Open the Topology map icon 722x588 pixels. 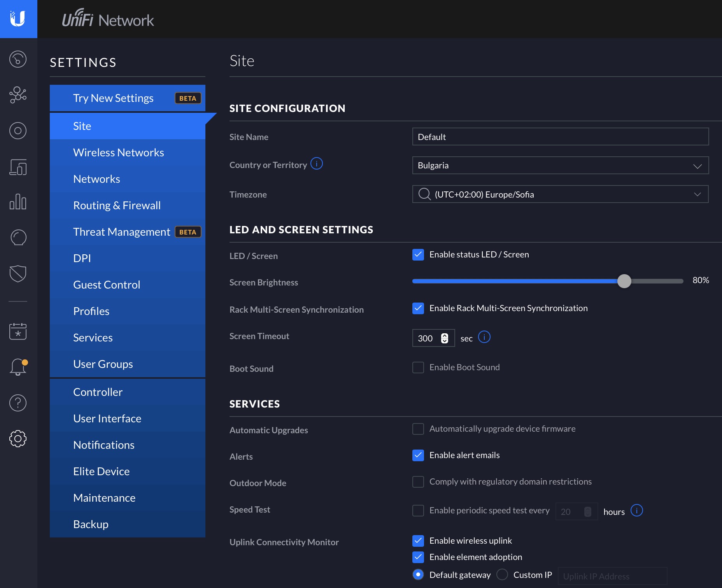(18, 95)
